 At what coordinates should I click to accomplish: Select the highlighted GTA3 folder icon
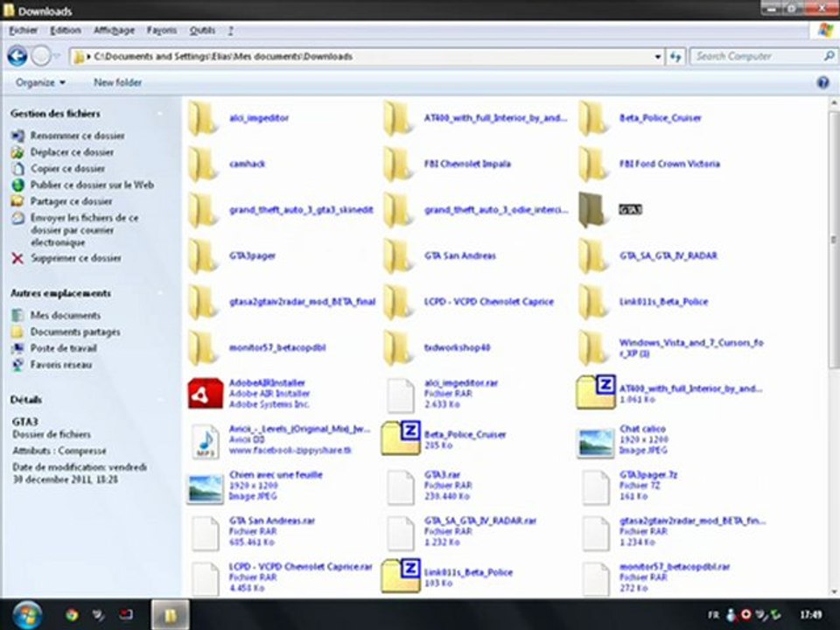point(593,211)
